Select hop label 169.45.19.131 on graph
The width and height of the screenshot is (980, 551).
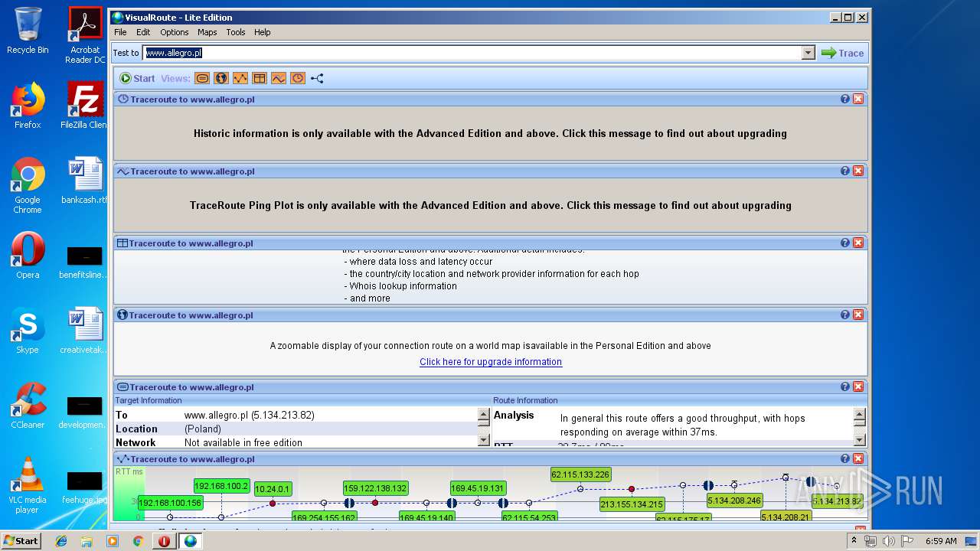[478, 488]
